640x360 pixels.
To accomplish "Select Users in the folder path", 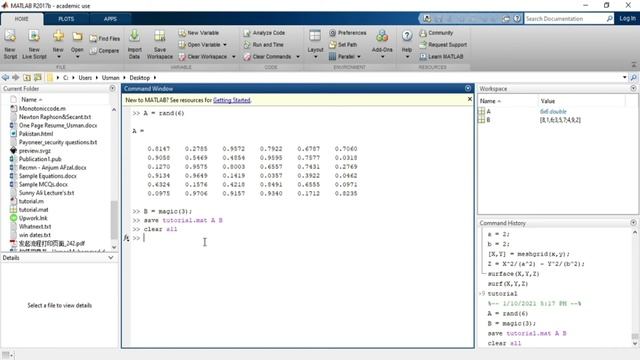I will (x=85, y=78).
